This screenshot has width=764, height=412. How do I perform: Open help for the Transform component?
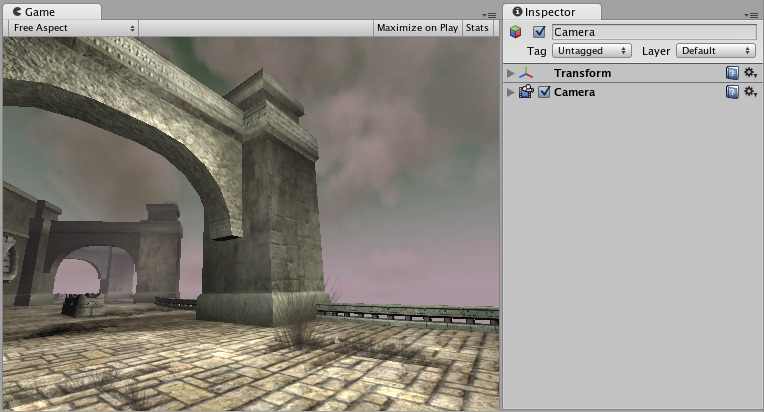[732, 73]
